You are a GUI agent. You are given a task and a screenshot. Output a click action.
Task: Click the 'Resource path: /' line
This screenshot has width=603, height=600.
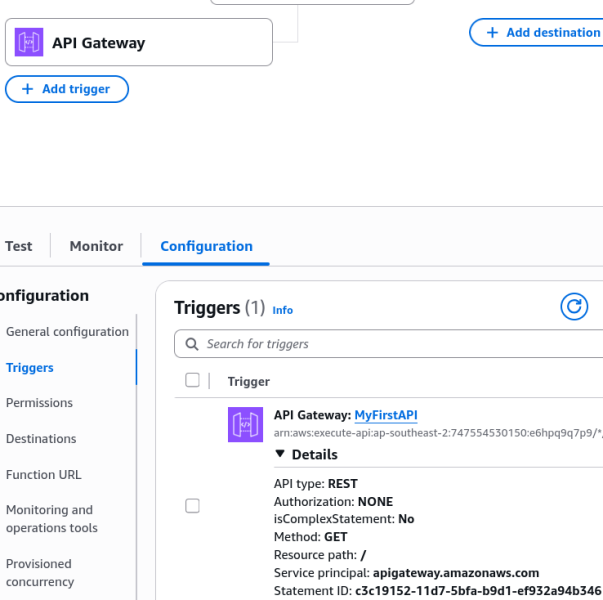coord(320,555)
